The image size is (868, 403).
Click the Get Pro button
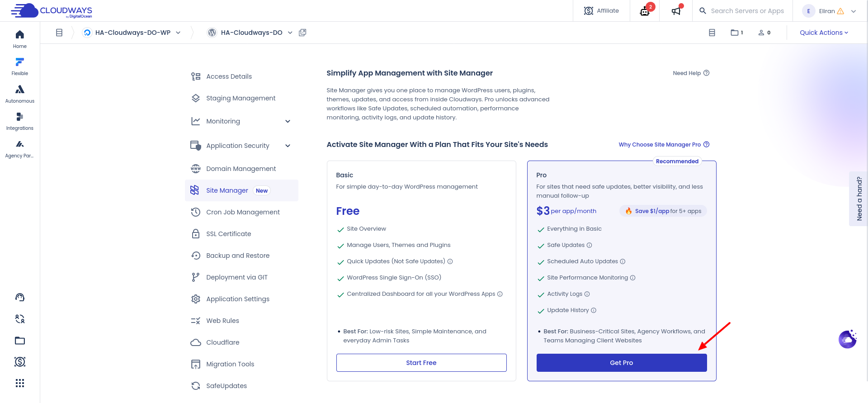[x=622, y=363]
